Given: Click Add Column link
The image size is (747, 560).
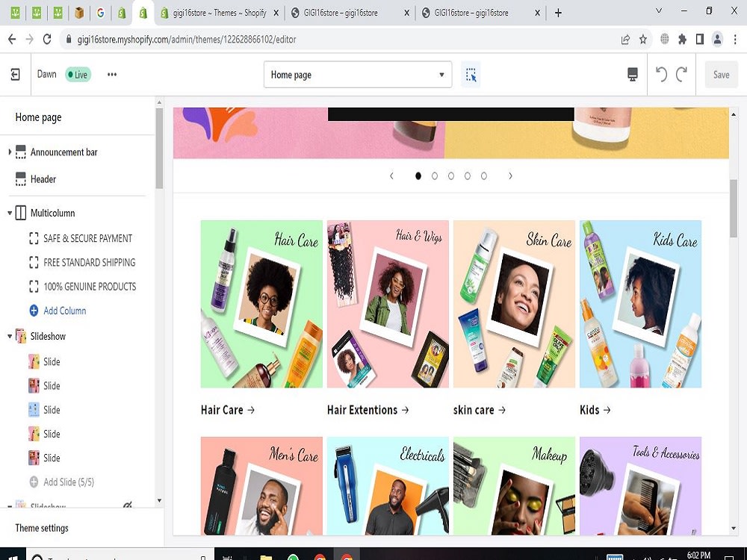Looking at the screenshot, I should [x=65, y=311].
